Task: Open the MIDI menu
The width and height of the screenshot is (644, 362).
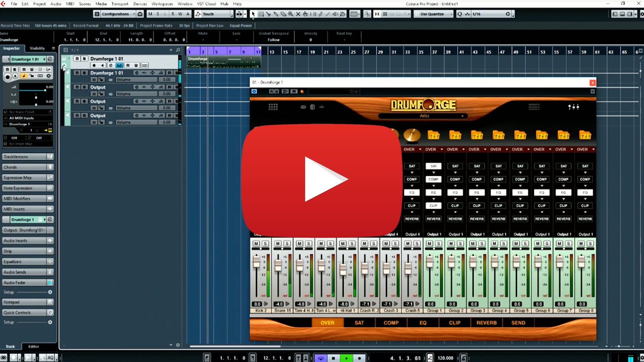Action: [x=69, y=4]
